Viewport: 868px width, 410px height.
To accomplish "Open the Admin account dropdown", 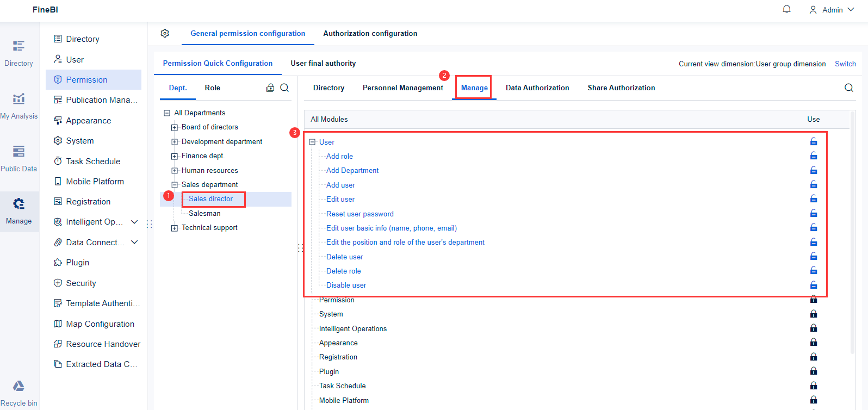I will (832, 10).
